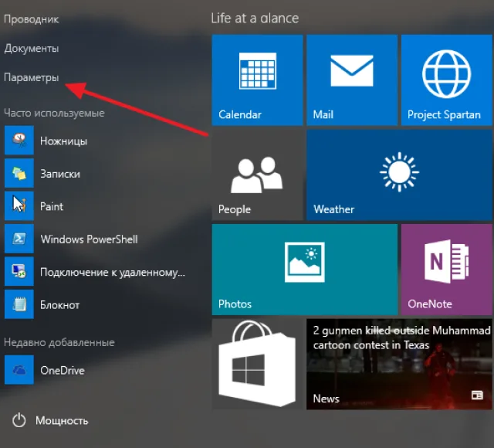Open Проводник from the Start menu

(x=31, y=19)
